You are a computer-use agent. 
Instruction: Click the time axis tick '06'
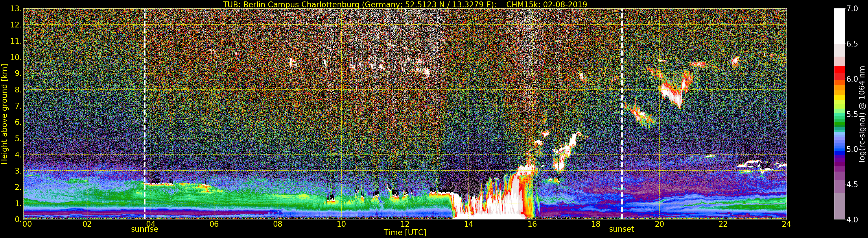214,224
